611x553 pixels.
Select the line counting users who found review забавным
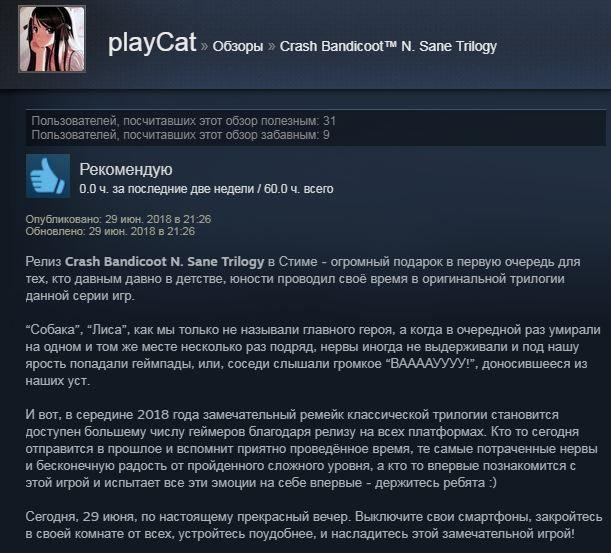pos(180,135)
